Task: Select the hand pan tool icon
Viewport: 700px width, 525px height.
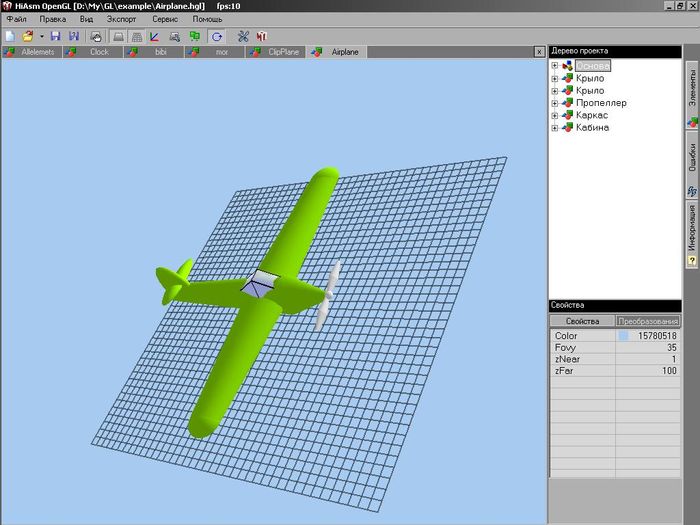Action: [x=96, y=36]
